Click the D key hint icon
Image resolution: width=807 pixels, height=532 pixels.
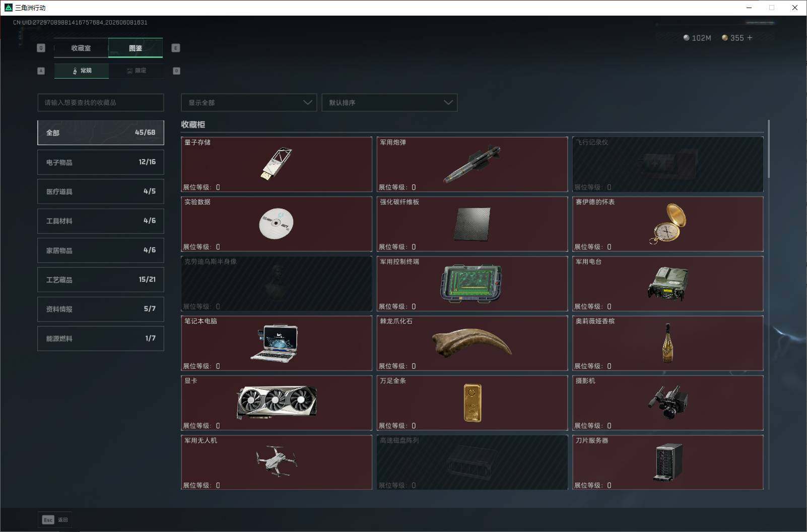coord(176,71)
